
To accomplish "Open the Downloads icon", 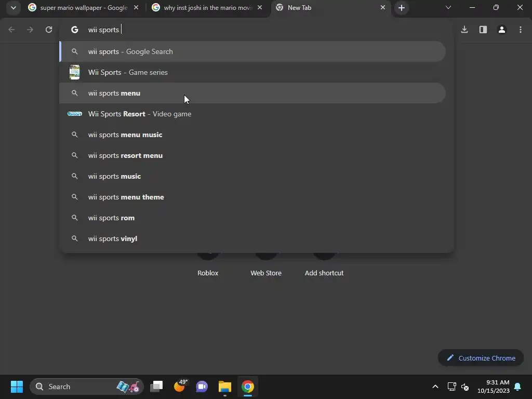I will coord(464,30).
